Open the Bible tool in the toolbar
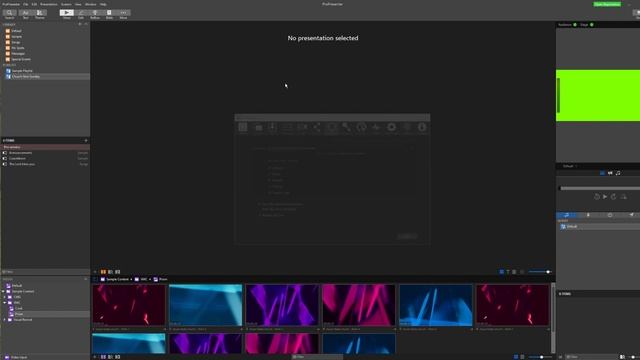This screenshot has width=640, height=360. point(109,14)
